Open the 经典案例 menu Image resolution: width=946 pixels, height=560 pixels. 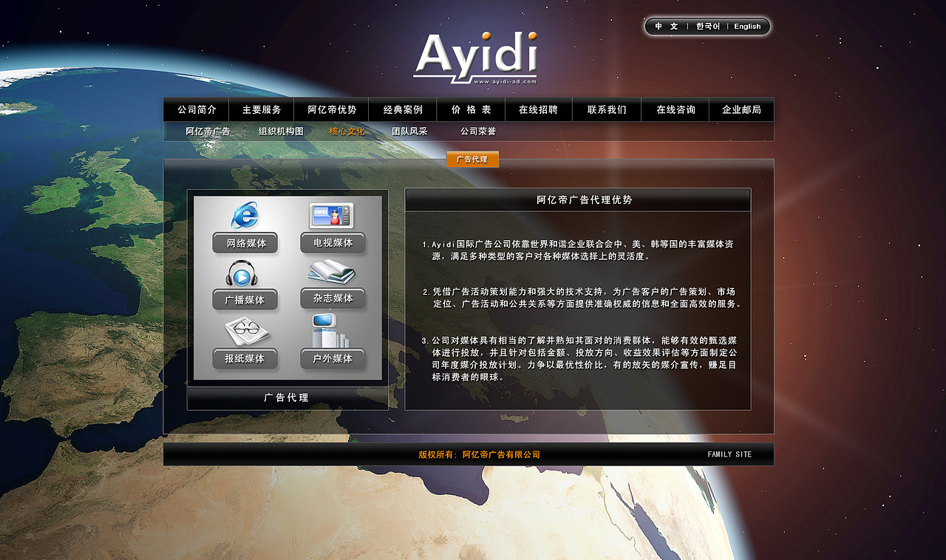pyautogui.click(x=403, y=109)
